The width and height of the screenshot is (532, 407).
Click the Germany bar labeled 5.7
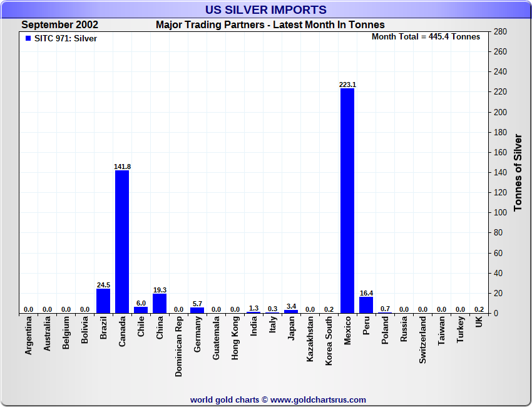(197, 310)
